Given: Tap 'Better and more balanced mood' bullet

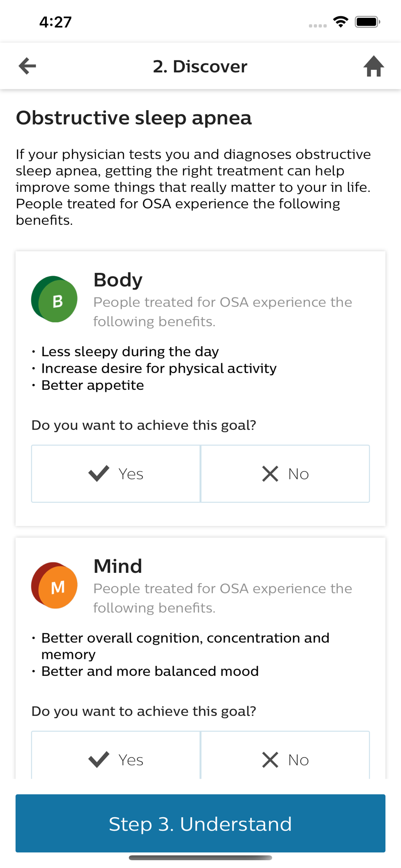Looking at the screenshot, I should pos(150,671).
